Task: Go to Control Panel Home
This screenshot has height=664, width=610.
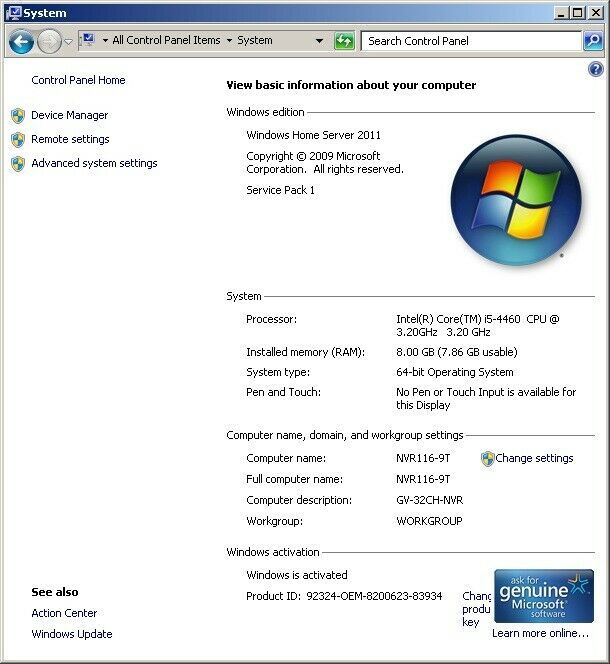Action: click(x=78, y=80)
